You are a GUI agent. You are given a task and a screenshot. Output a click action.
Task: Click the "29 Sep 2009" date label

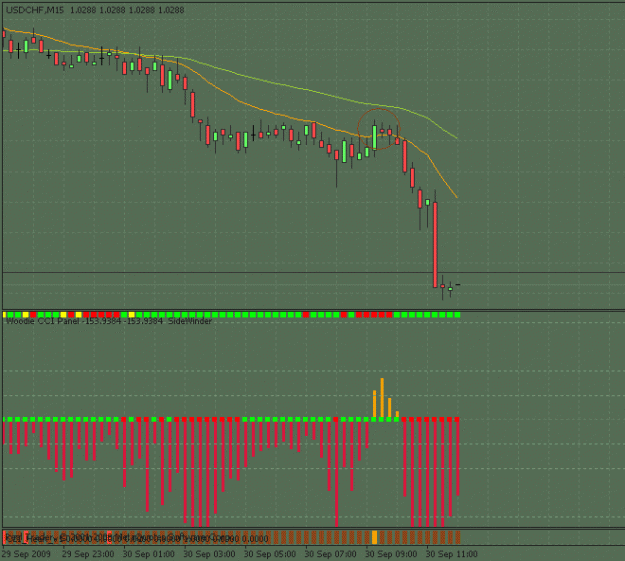click(26, 554)
